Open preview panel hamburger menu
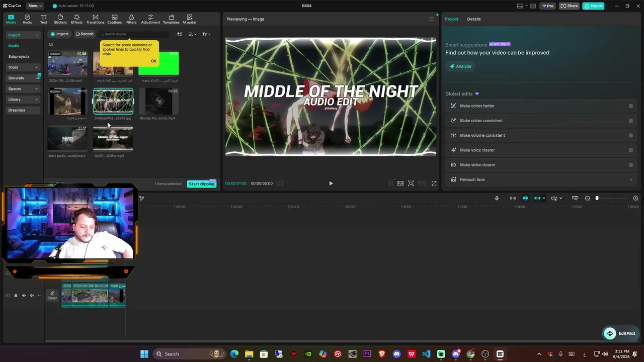The width and height of the screenshot is (644, 362). [x=431, y=19]
